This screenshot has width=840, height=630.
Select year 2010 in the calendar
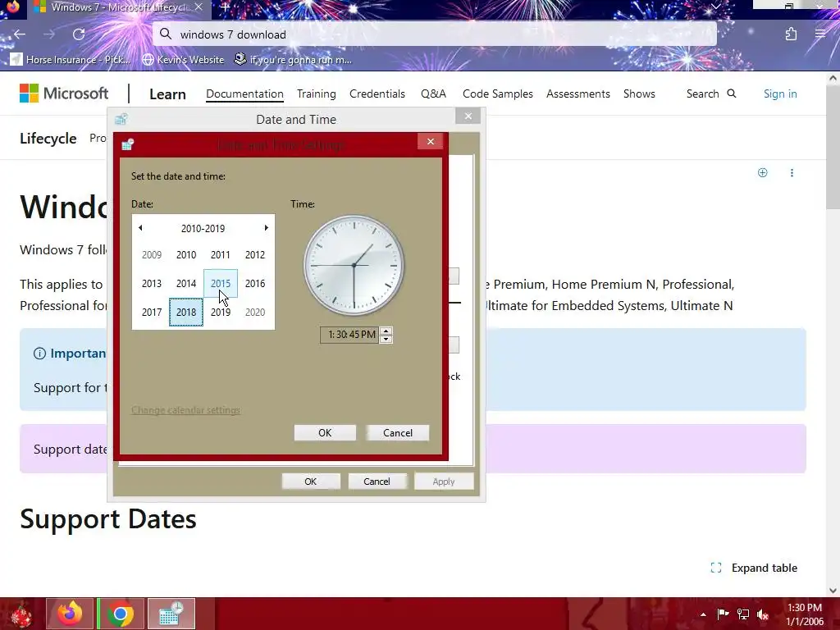(186, 255)
